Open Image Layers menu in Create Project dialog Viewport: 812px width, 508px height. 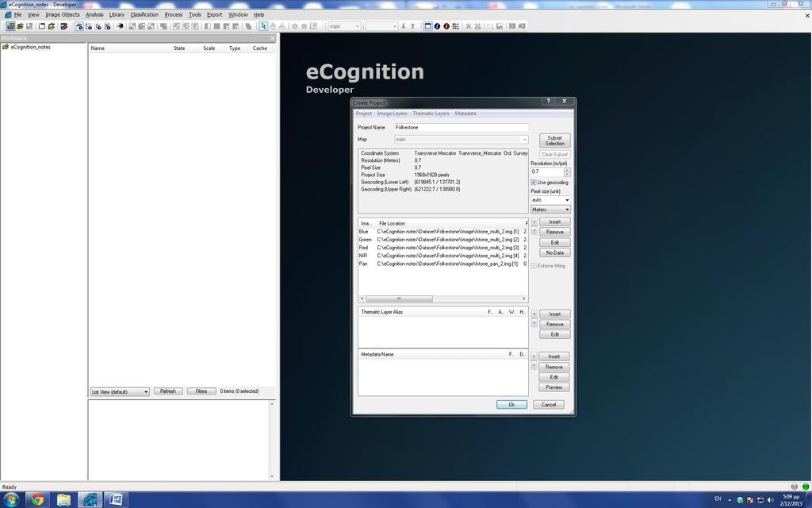tap(392, 114)
